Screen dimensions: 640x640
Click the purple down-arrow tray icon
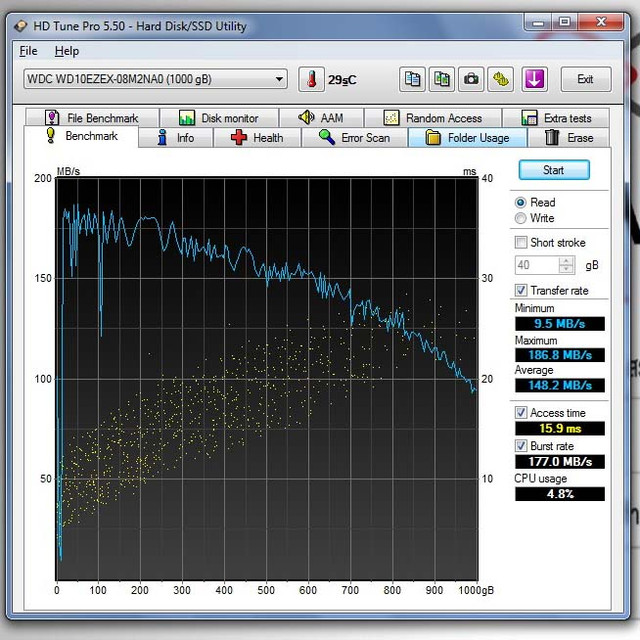(534, 79)
